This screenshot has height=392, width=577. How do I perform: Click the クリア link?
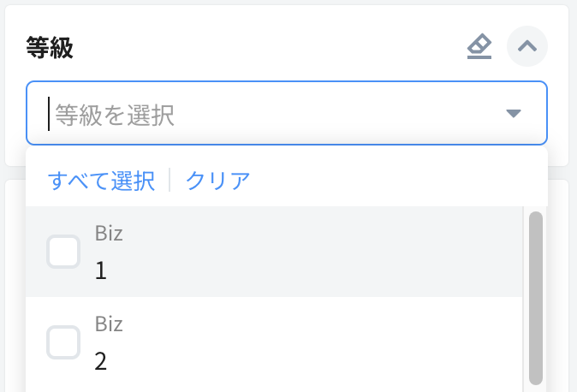pyautogui.click(x=218, y=181)
